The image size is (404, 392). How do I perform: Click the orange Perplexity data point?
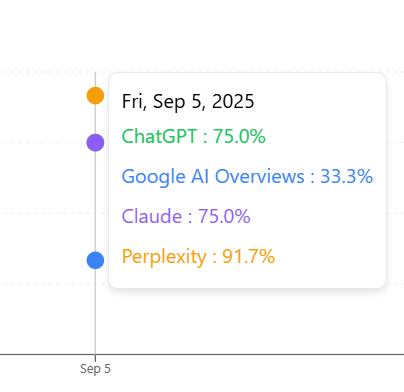[x=95, y=96]
